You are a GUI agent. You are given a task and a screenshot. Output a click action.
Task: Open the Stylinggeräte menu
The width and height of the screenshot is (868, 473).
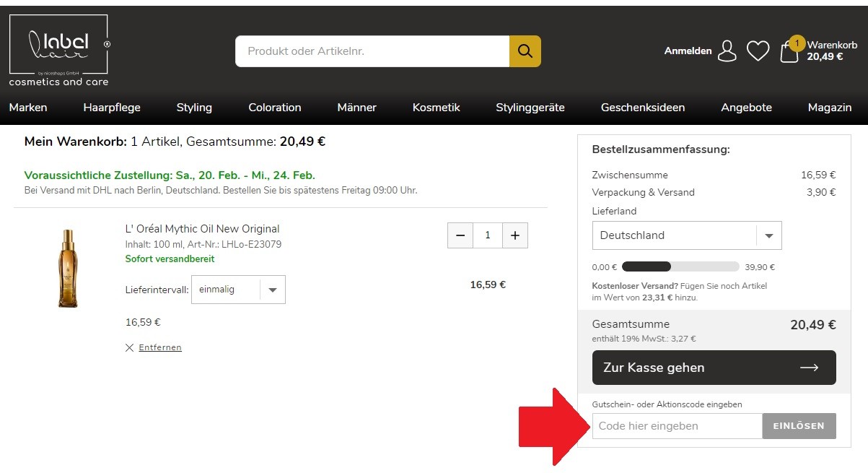click(530, 108)
